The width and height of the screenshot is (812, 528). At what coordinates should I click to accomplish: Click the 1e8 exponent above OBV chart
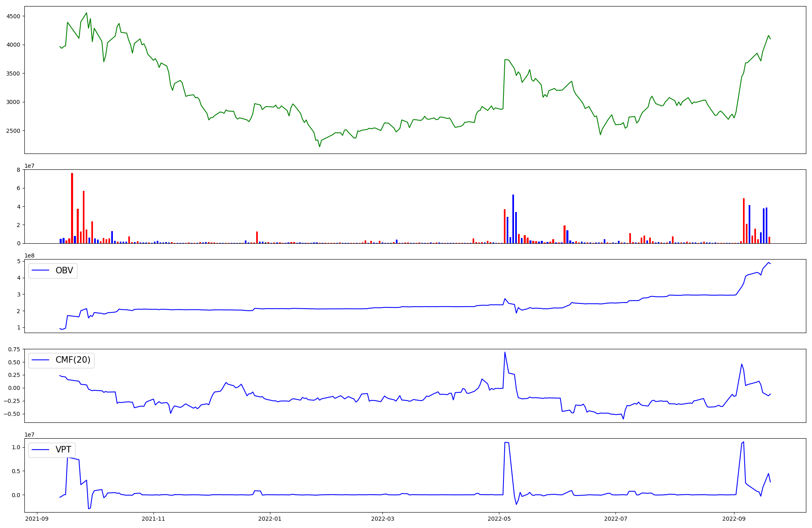coord(29,255)
